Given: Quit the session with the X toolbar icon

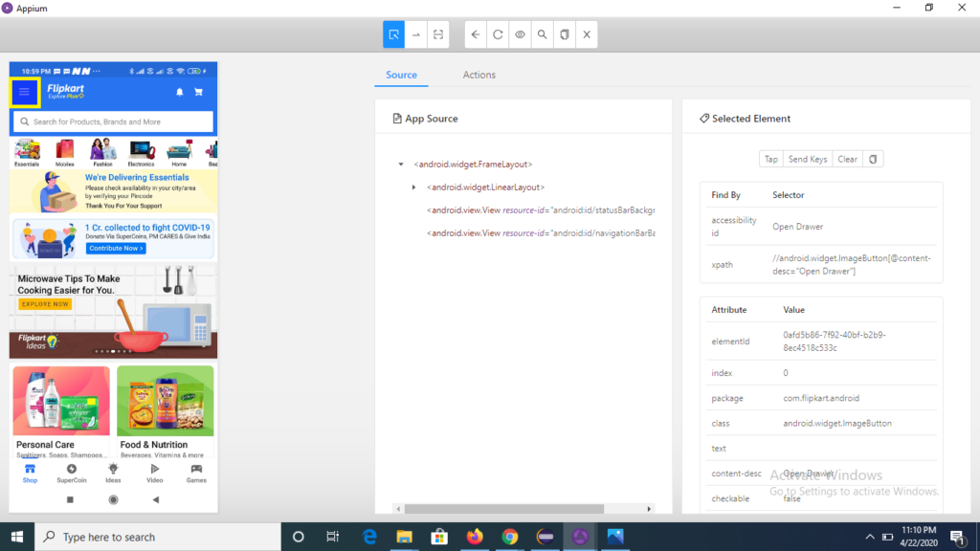Looking at the screenshot, I should pyautogui.click(x=587, y=34).
